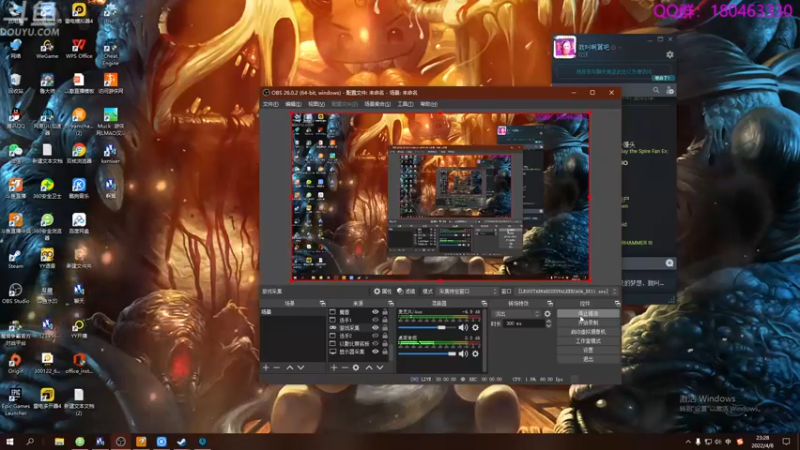Open settings gear for 桌面音频 channel
Image resolution: width=800 pixels, height=450 pixels.
click(476, 354)
